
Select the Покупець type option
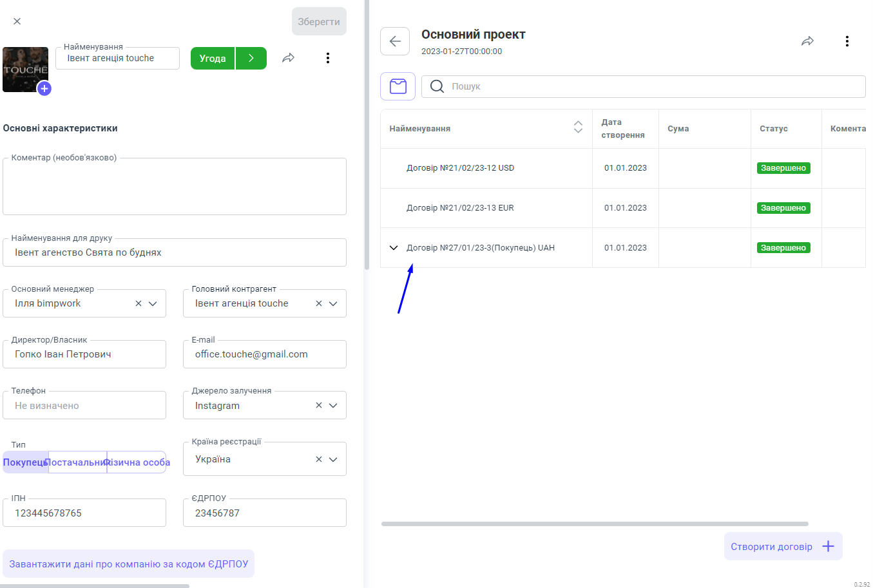click(x=26, y=462)
